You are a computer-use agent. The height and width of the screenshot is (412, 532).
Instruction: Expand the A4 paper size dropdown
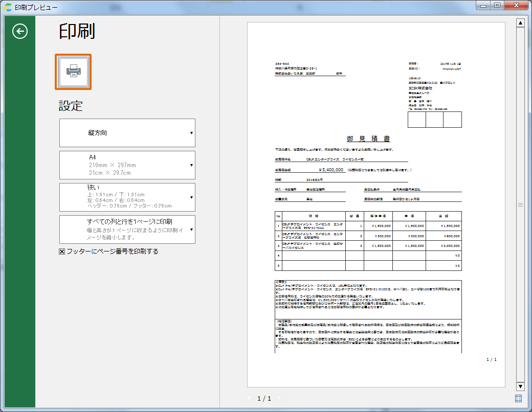pyautogui.click(x=127, y=165)
